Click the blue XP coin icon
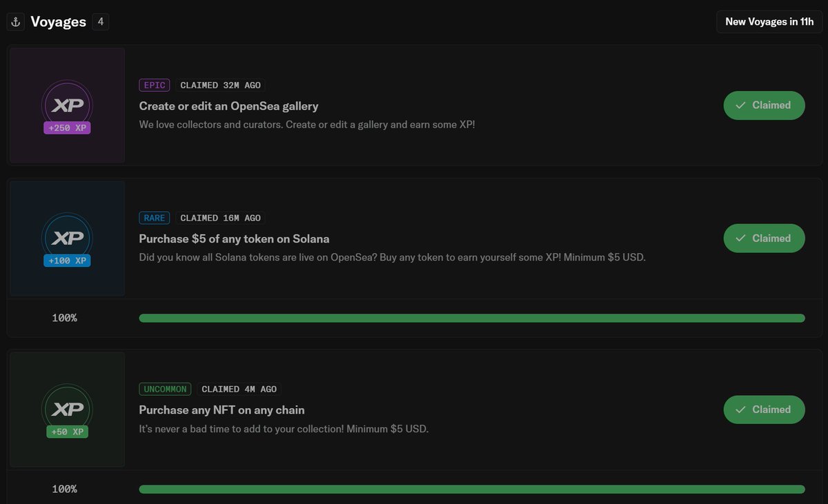 (x=67, y=238)
